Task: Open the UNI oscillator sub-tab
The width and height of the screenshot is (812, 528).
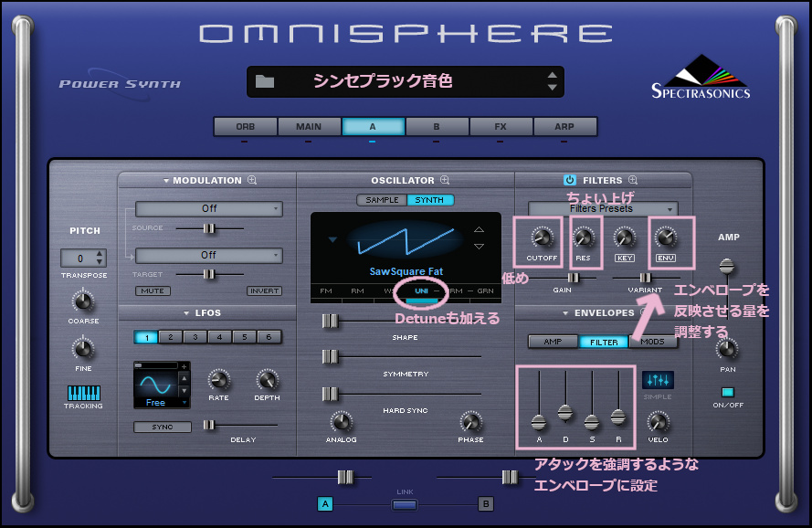Action: (422, 291)
